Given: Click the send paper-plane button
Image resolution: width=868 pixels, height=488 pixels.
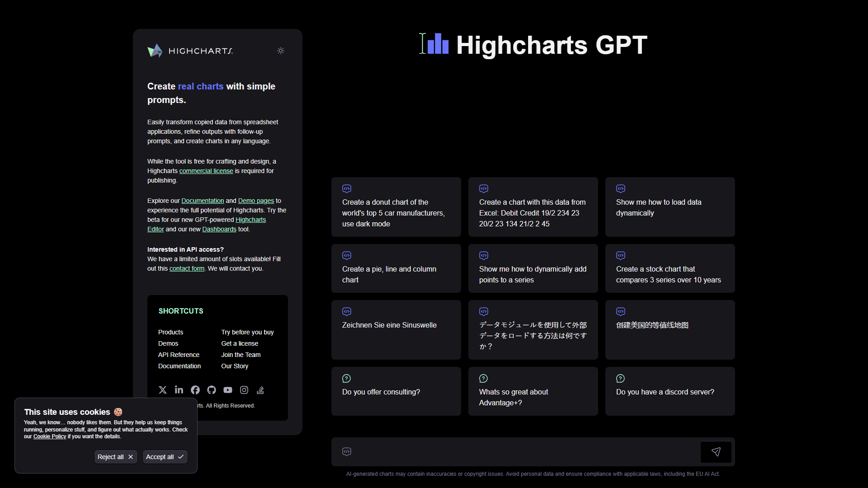Looking at the screenshot, I should [x=716, y=452].
